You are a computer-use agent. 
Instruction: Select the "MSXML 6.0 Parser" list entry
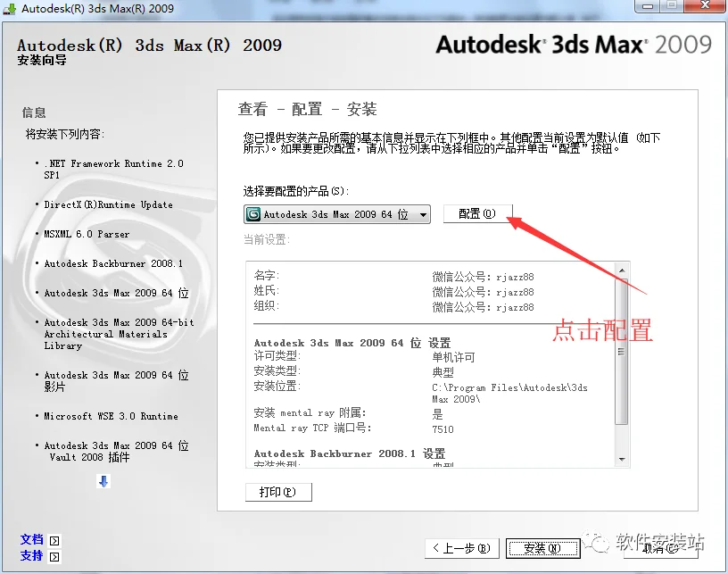(x=87, y=234)
